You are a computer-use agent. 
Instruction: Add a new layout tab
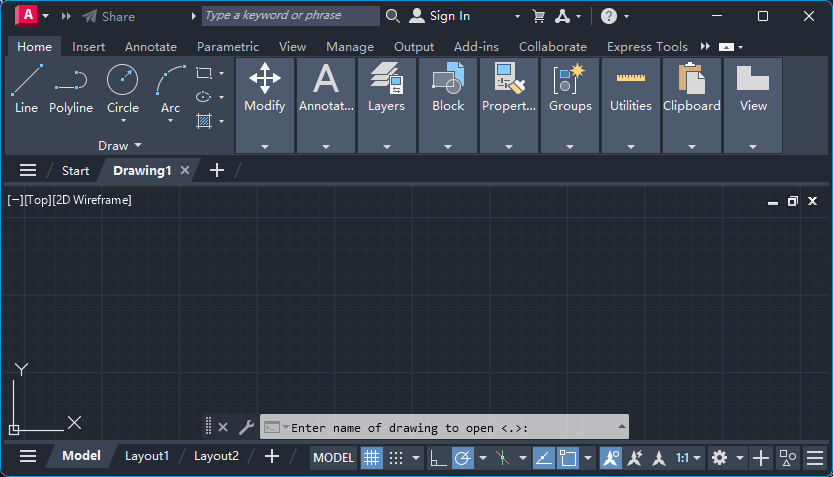271,456
